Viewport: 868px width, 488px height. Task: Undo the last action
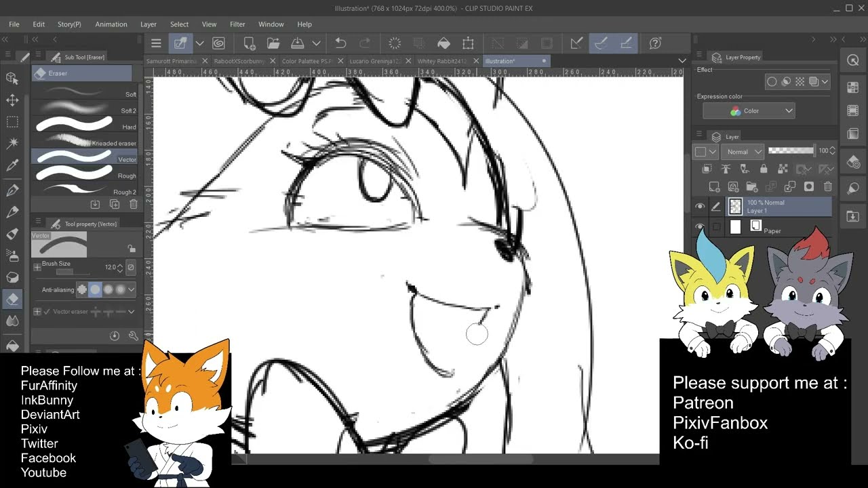340,43
